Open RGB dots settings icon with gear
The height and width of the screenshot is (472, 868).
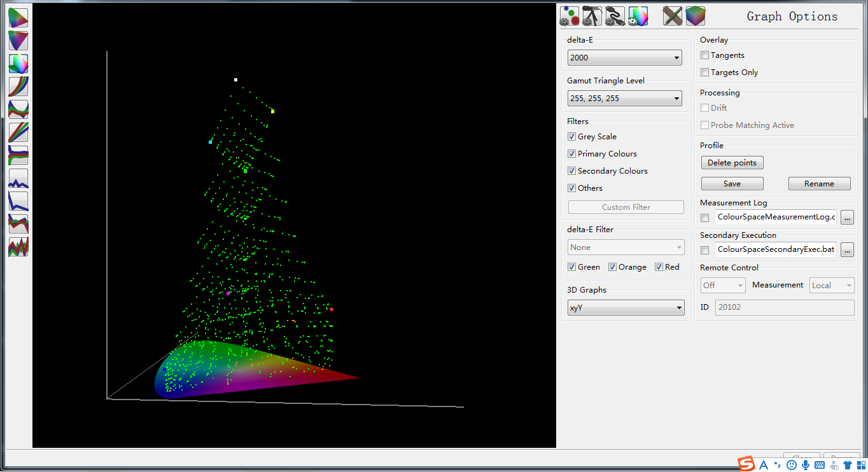pyautogui.click(x=569, y=16)
